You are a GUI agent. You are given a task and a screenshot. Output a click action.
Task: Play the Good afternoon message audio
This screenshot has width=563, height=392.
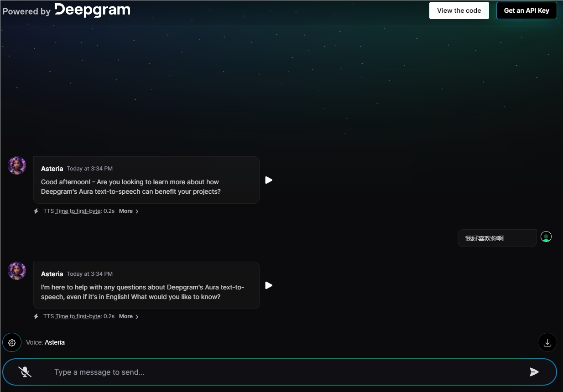click(269, 180)
